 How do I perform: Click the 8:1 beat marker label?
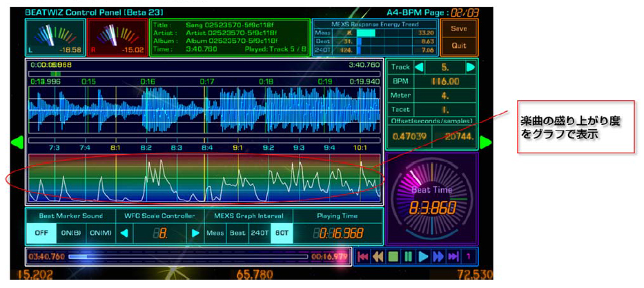pyautogui.click(x=115, y=147)
